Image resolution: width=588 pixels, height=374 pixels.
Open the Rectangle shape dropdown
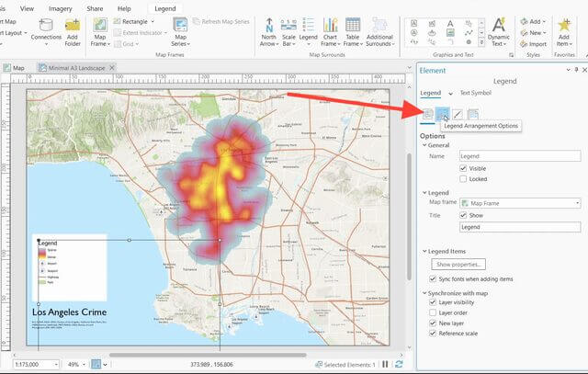coord(153,22)
